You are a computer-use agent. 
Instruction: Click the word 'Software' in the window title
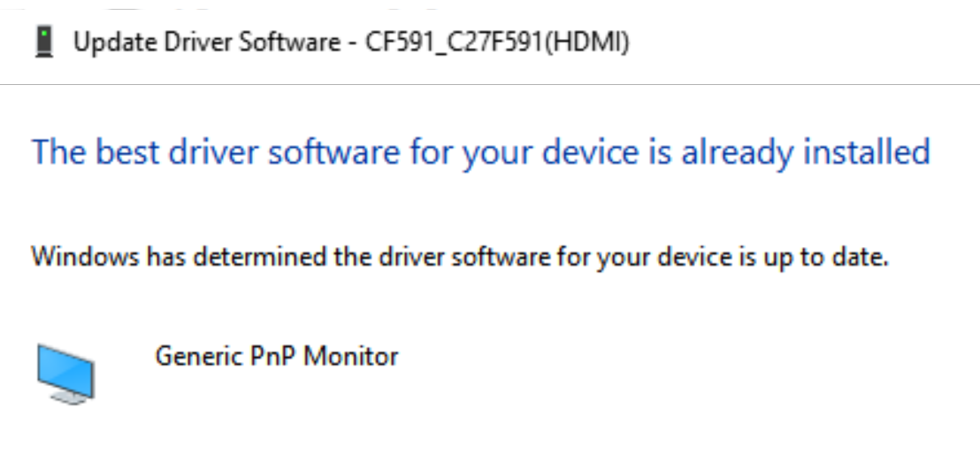(x=291, y=43)
